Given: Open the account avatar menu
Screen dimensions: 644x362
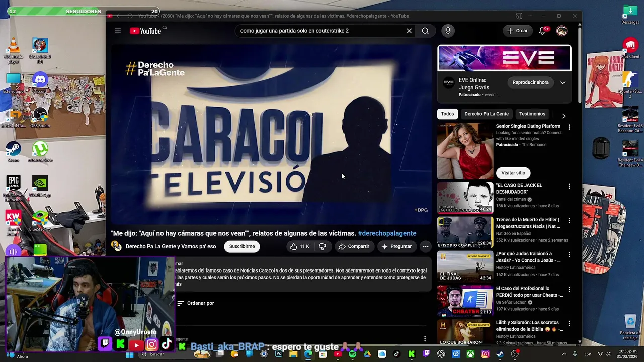Looking at the screenshot, I should pos(562,31).
